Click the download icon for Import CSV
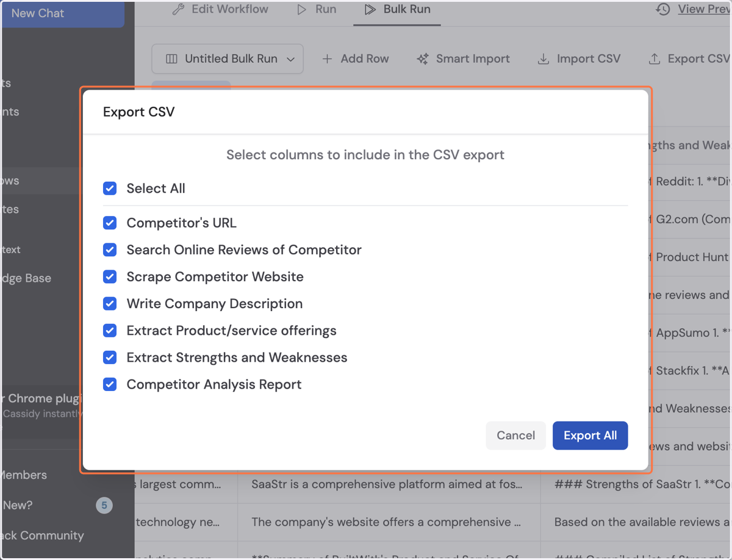The height and width of the screenshot is (560, 732). click(x=543, y=59)
